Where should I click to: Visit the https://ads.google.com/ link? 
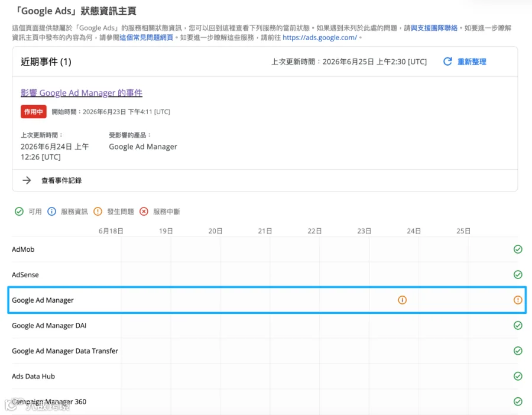[x=320, y=37]
